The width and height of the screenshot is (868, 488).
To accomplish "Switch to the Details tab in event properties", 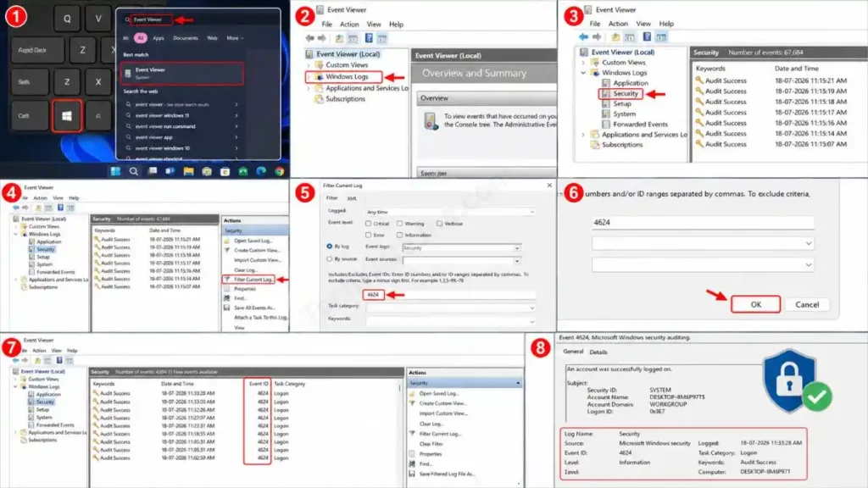I will tap(598, 352).
